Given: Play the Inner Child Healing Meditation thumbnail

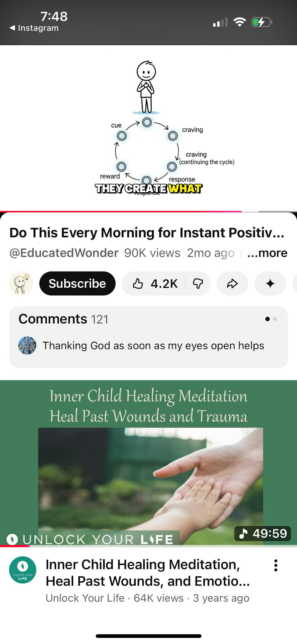Looking at the screenshot, I should [x=148, y=464].
